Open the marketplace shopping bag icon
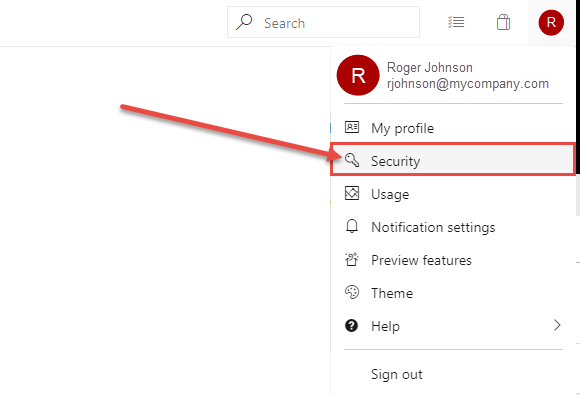Image resolution: width=580 pixels, height=395 pixels. coord(503,22)
